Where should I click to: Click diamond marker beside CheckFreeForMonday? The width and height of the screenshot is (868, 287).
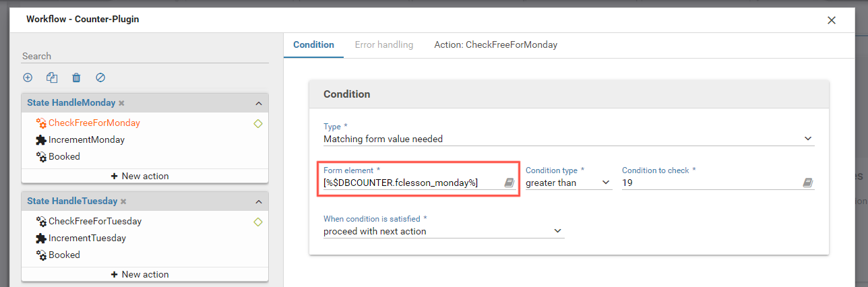(x=258, y=123)
